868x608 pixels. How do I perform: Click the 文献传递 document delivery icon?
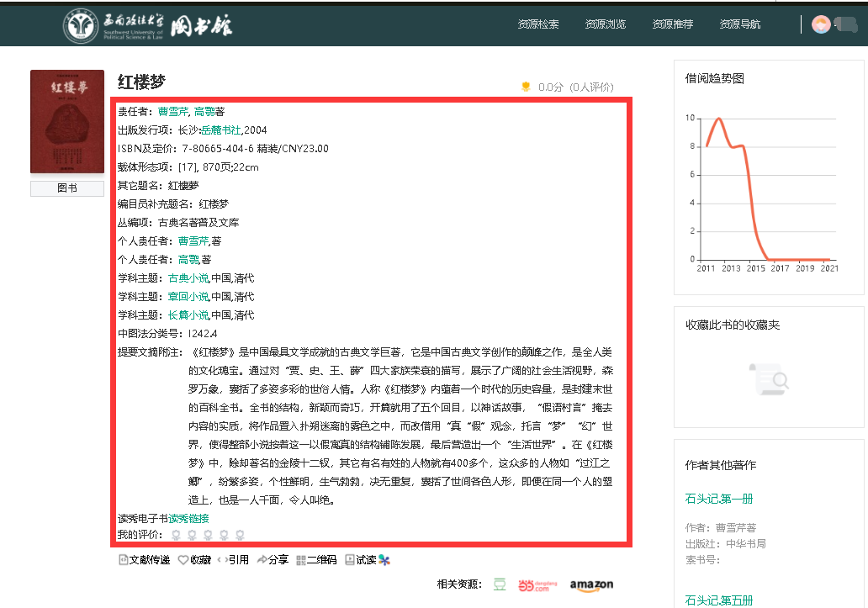(x=123, y=560)
